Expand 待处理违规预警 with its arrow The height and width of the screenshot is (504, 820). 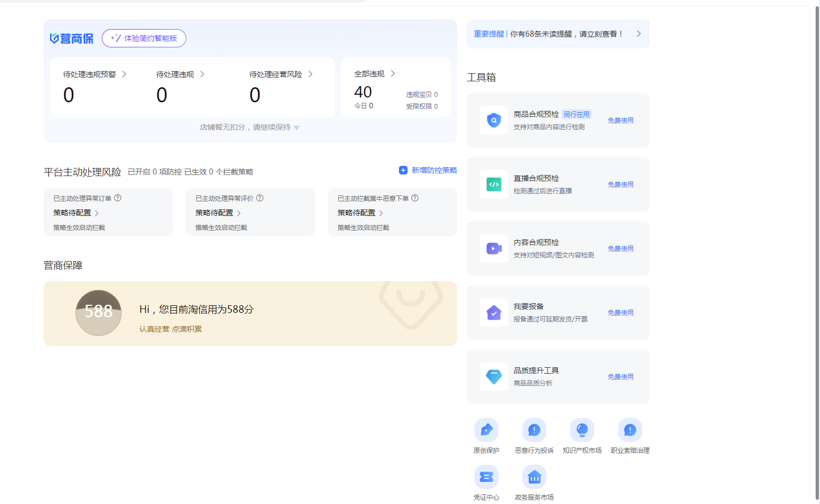pos(124,74)
